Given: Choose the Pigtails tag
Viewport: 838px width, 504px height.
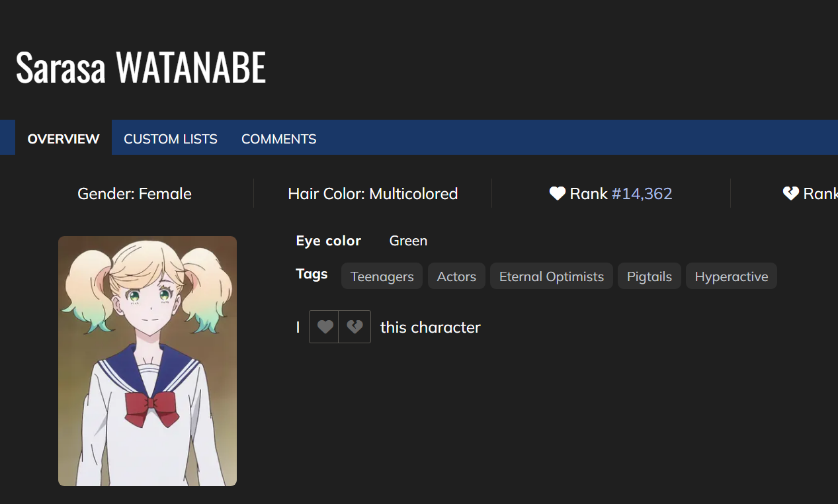Looking at the screenshot, I should click(649, 276).
